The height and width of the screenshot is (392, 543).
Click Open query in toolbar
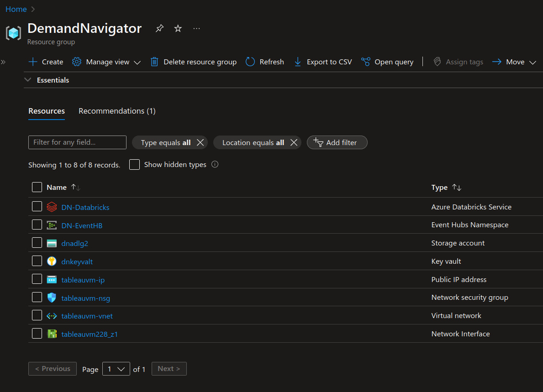point(387,62)
